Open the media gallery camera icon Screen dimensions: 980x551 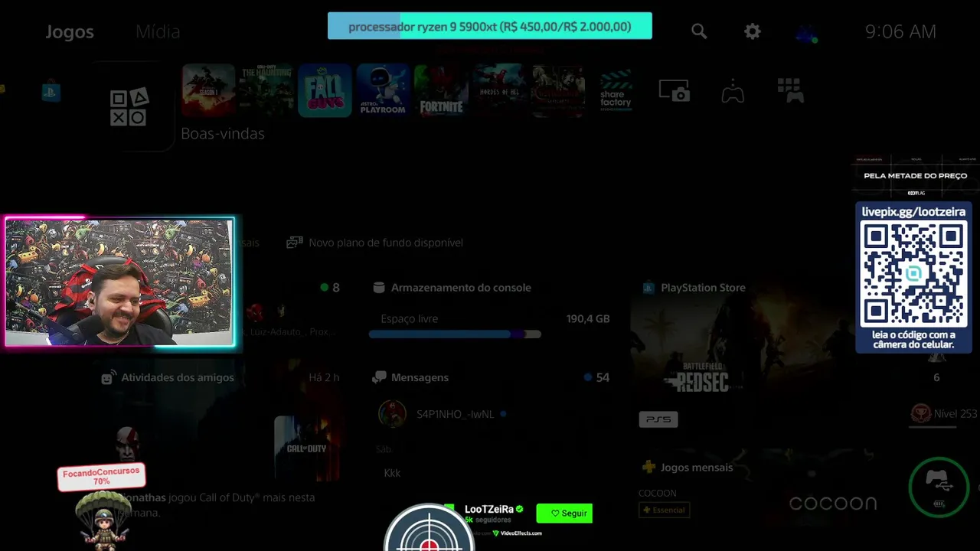tap(675, 91)
